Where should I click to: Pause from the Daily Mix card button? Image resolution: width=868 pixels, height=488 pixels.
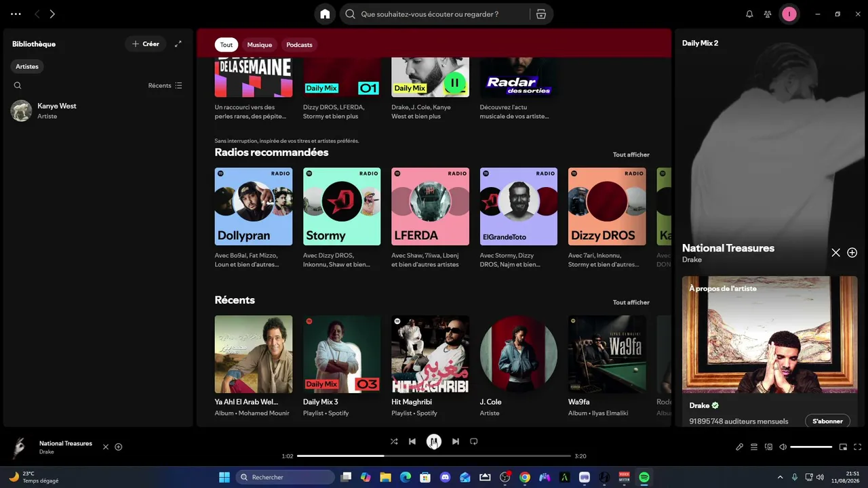coord(454,83)
